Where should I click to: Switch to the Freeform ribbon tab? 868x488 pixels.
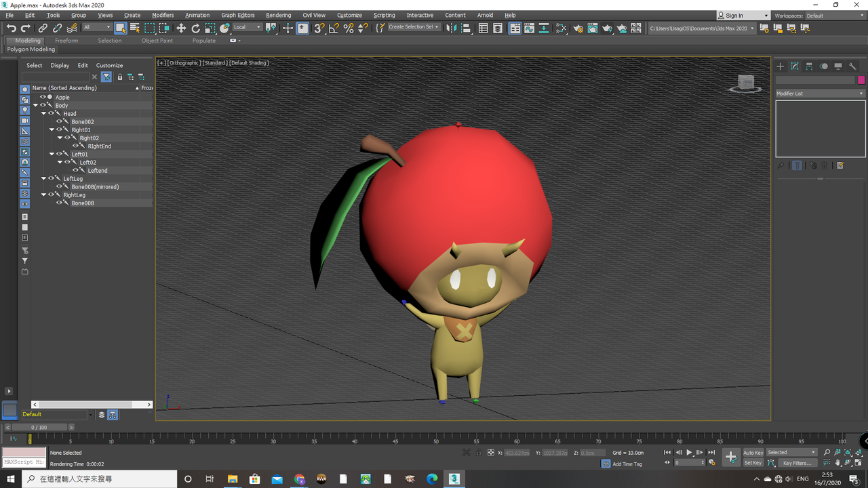coord(66,41)
